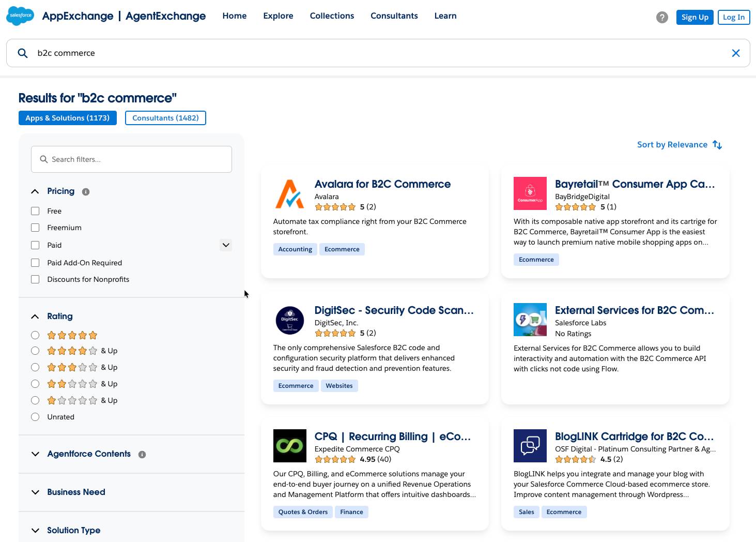Open the Avalara for B2C Commerce listing
The height and width of the screenshot is (542, 756).
point(382,184)
